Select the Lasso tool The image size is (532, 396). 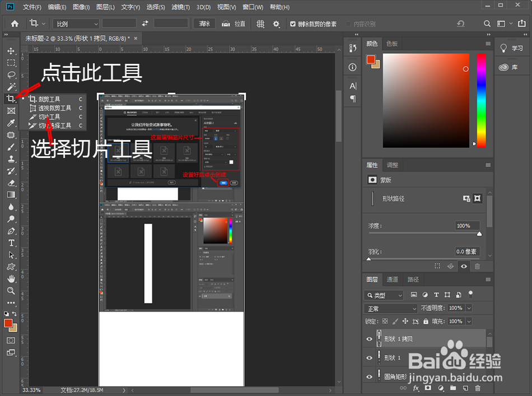coord(11,74)
